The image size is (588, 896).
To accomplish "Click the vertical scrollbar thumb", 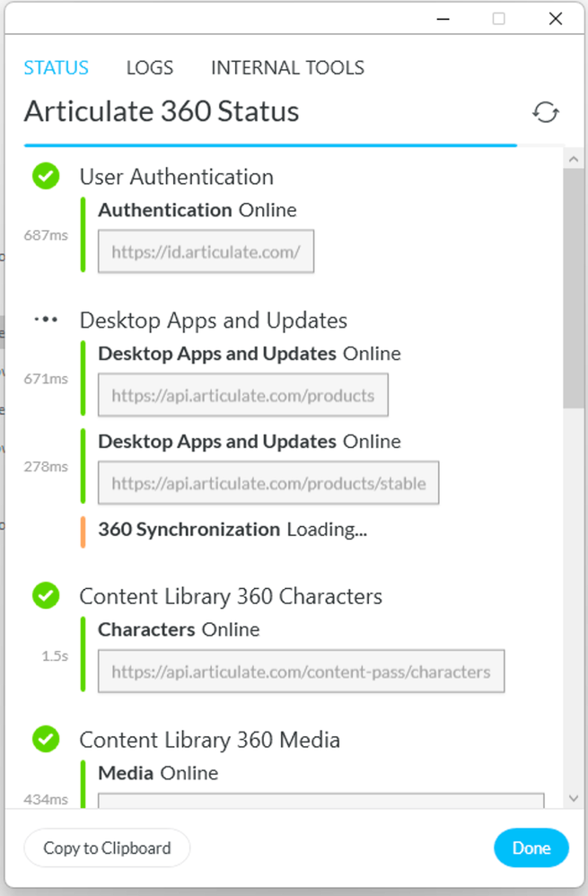I will pos(574,287).
